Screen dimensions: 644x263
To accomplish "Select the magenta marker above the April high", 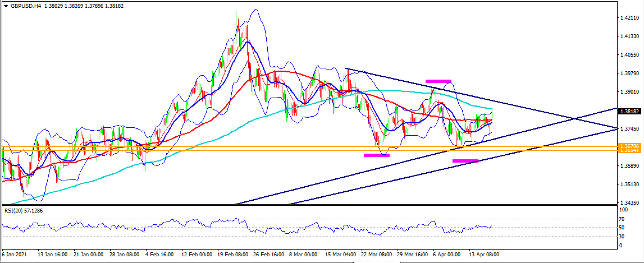I will pos(439,81).
